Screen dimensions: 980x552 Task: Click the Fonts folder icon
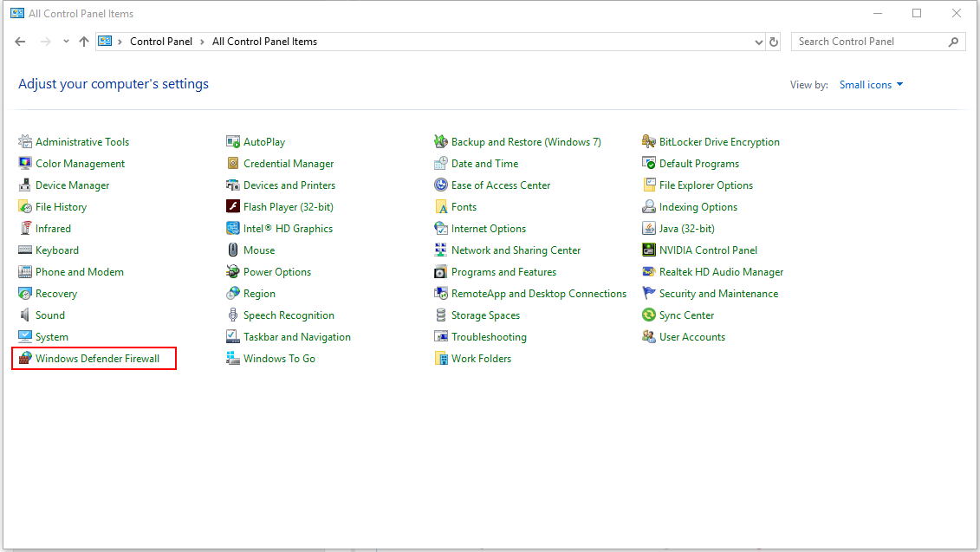coord(441,207)
